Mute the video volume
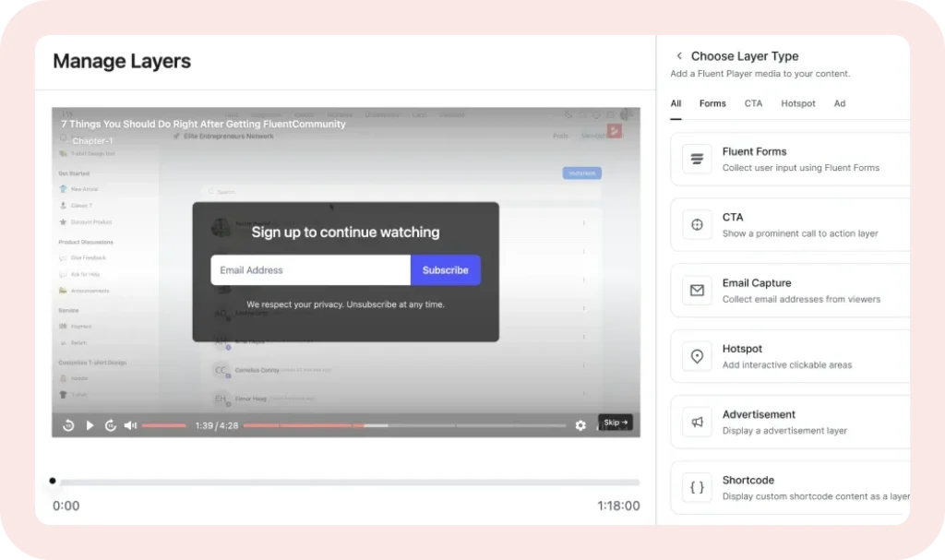This screenshot has width=945, height=560. (x=130, y=425)
